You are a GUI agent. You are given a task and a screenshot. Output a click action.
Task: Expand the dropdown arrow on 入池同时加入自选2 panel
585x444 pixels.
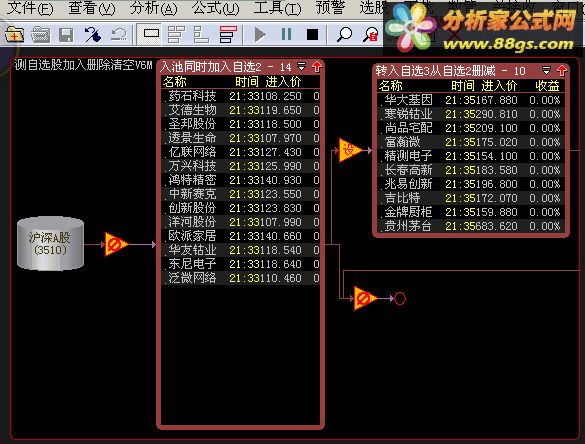[301, 66]
